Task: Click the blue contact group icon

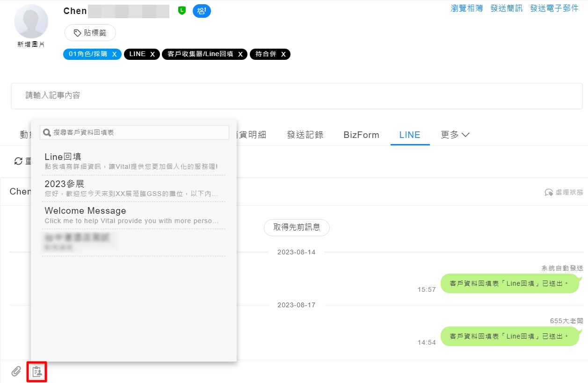Action: click(202, 11)
